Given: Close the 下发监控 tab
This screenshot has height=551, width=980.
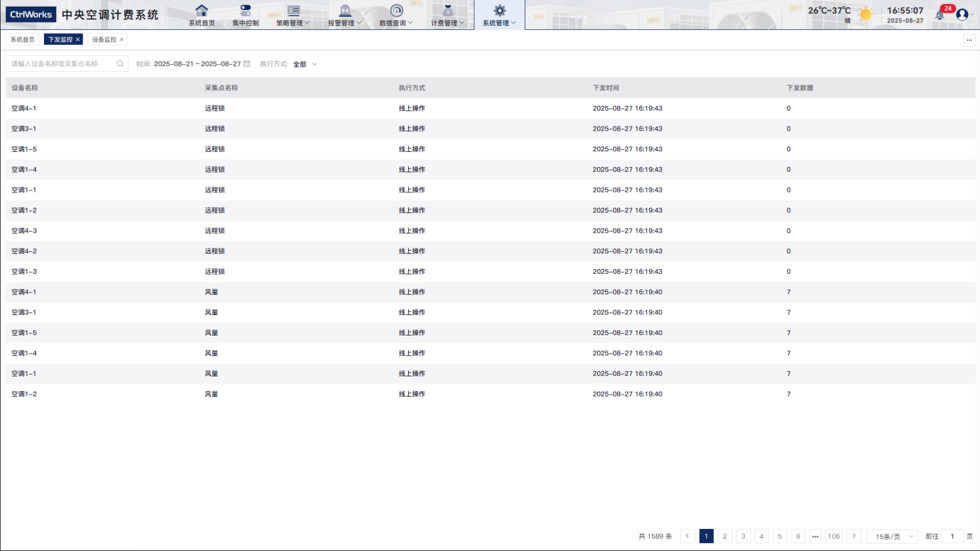Looking at the screenshot, I should click(78, 40).
